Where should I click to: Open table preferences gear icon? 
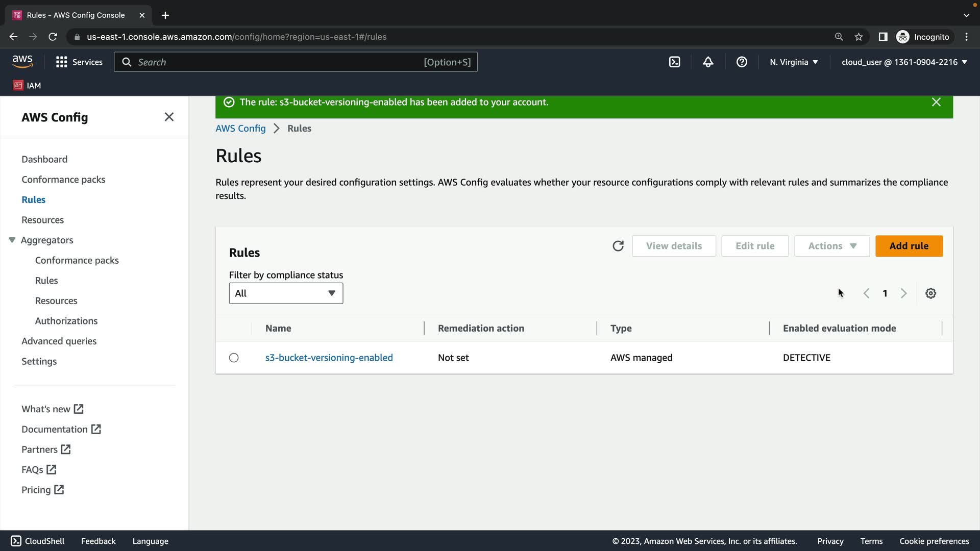[930, 293]
